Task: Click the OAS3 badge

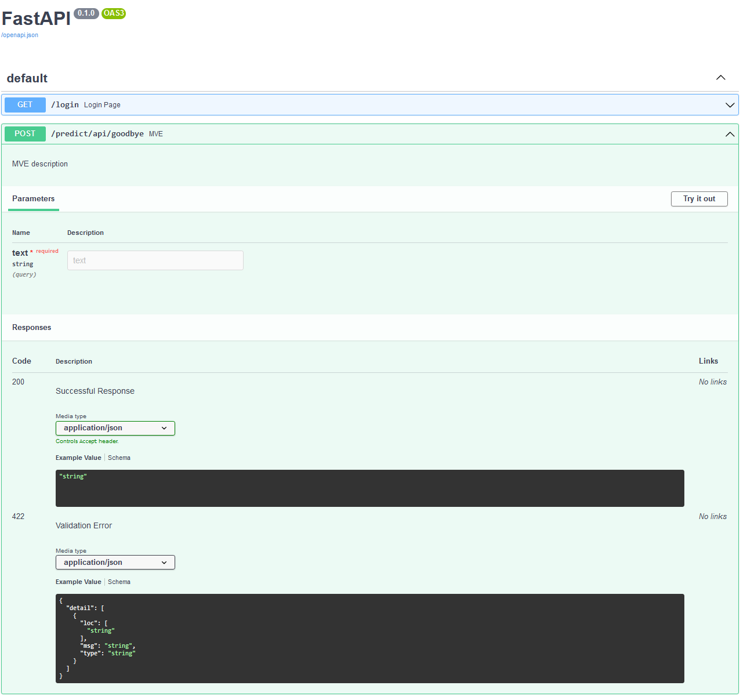Action: coord(114,13)
